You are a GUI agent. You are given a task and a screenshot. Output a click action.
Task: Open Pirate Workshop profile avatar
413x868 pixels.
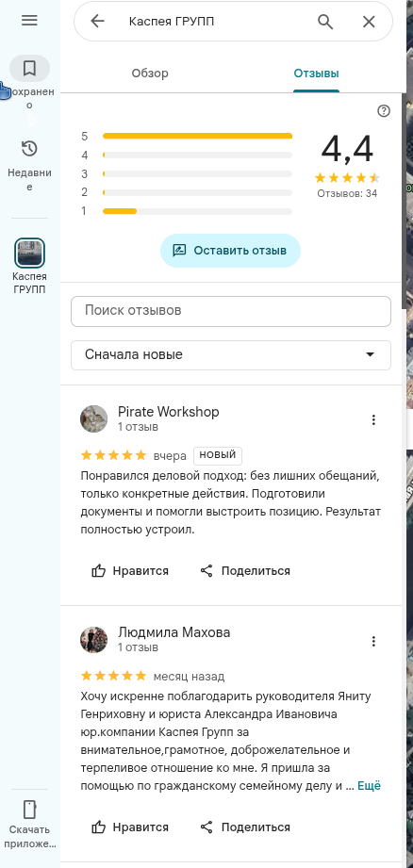[94, 419]
